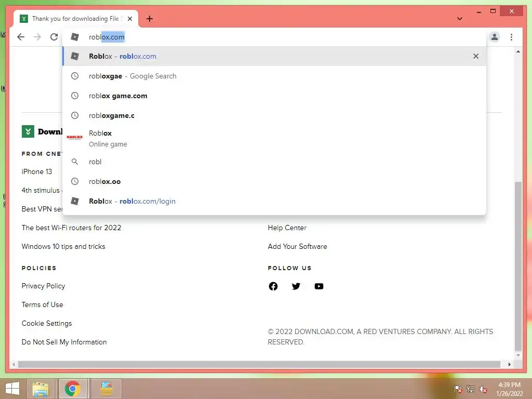Screen dimensions: 532x399
Task: Open 'Windows 10 tips and tricks' link
Action: (63, 246)
